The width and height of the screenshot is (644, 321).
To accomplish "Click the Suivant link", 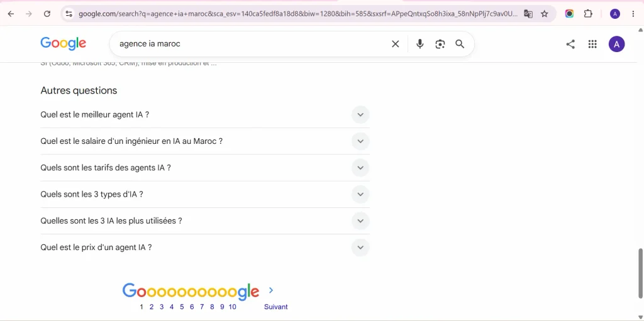I will click(275, 307).
